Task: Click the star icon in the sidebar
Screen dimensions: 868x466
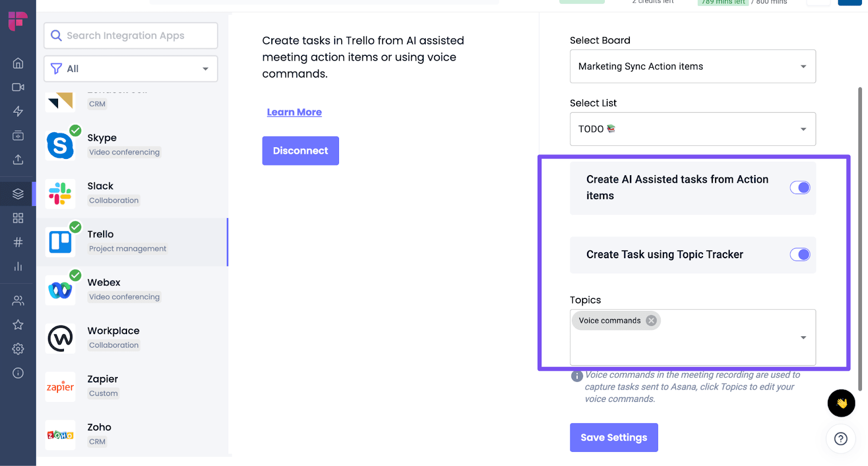Action: click(x=18, y=324)
